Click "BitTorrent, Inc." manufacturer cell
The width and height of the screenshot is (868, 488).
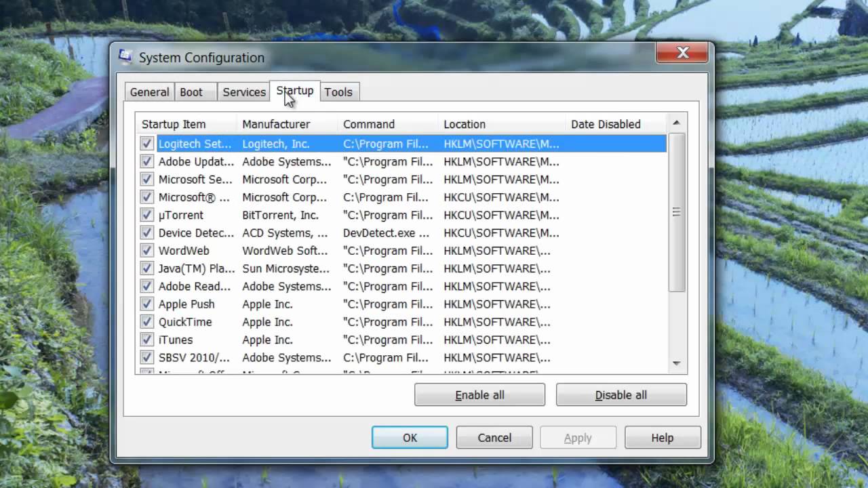(x=280, y=215)
